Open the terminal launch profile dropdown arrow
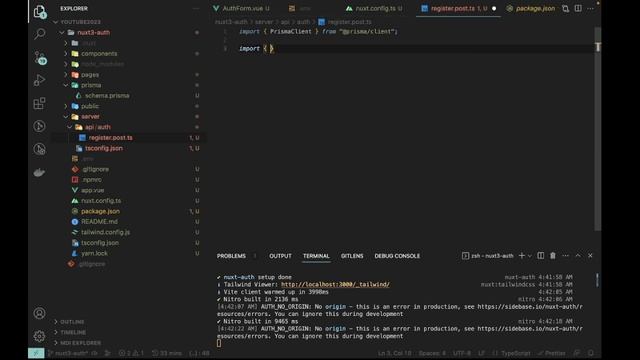The width and height of the screenshot is (640, 360). (x=530, y=256)
